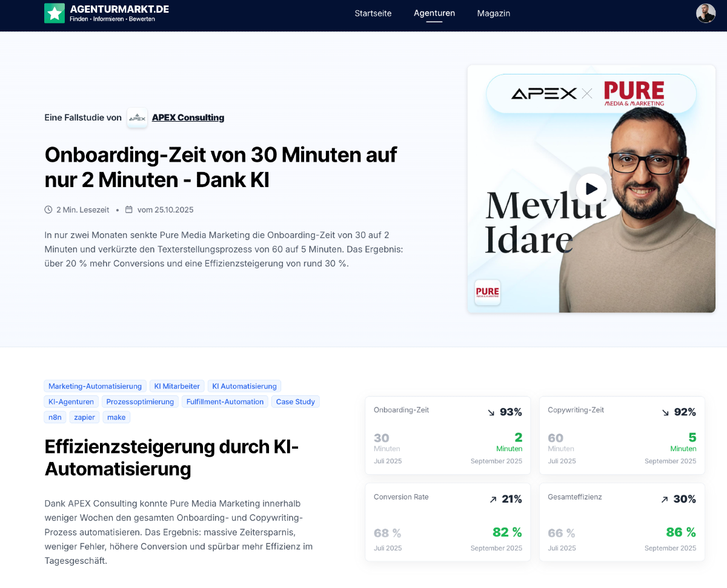727x588 pixels.
Task: Click the clock icon beside Lesezeit
Action: [48, 210]
